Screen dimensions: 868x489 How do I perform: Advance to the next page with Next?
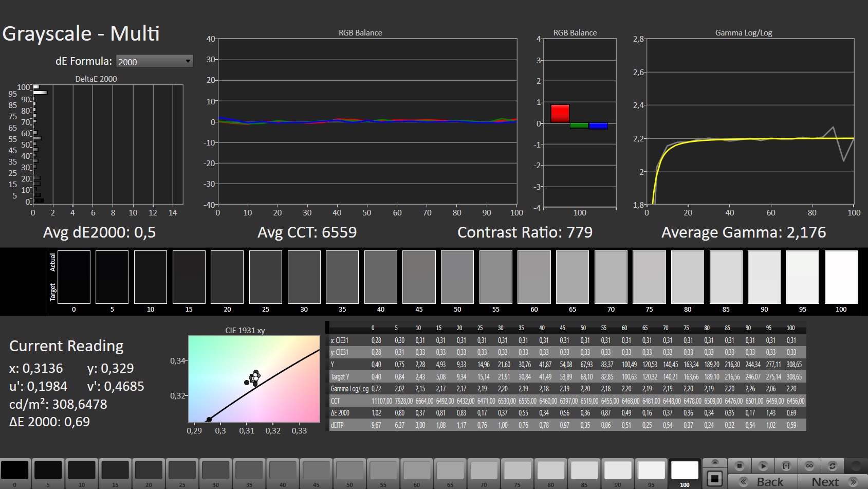tap(833, 482)
